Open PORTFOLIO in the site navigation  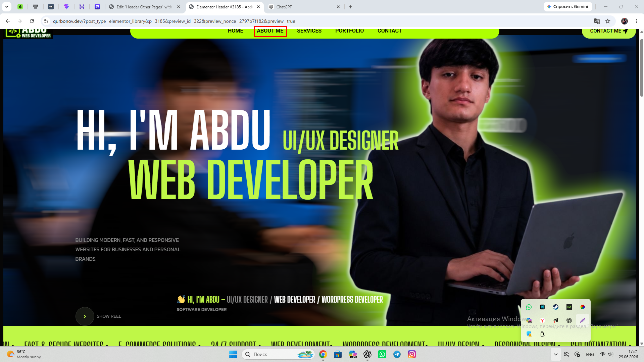click(349, 31)
